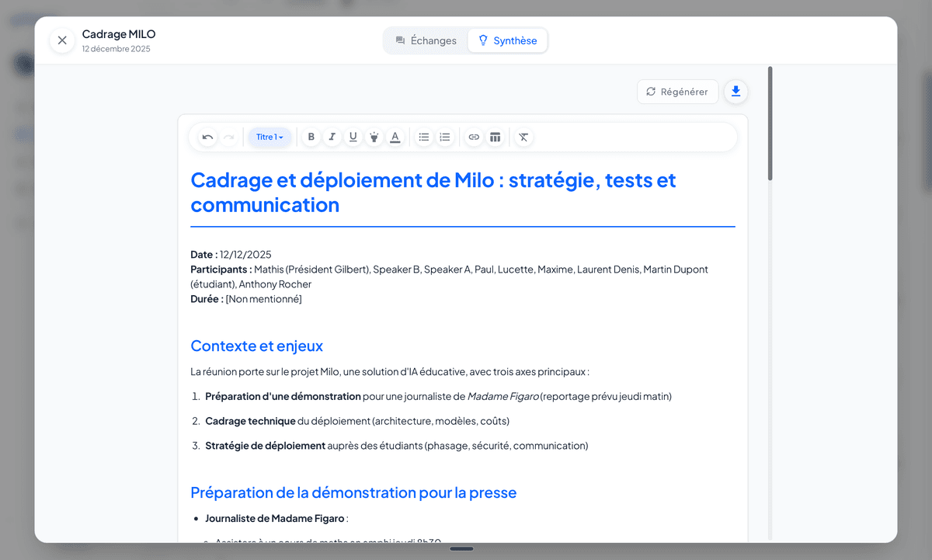Clear text formatting
This screenshot has width=932, height=560.
tap(523, 137)
